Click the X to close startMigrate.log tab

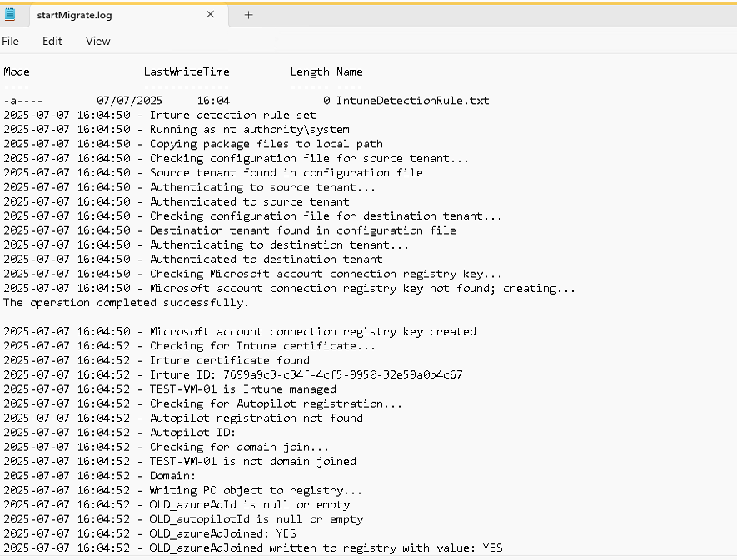click(211, 14)
